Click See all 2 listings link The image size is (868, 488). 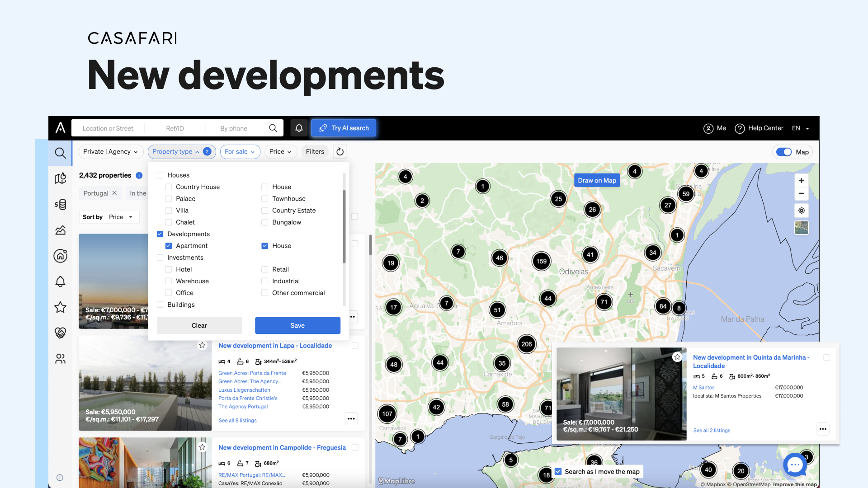pyautogui.click(x=712, y=431)
